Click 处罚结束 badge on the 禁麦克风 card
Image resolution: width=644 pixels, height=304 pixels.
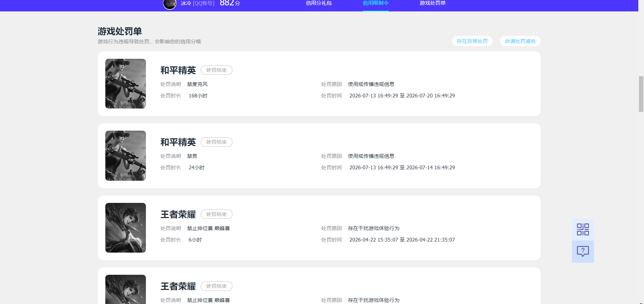tap(216, 70)
